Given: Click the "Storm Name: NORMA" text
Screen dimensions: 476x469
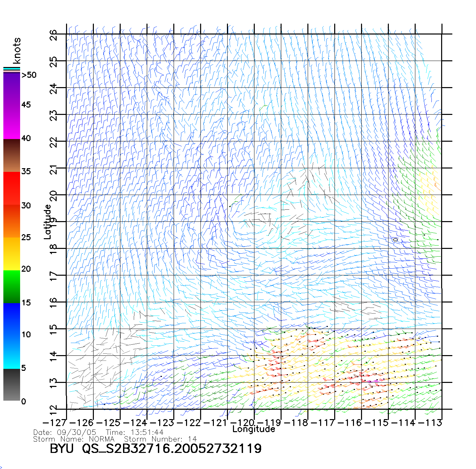Looking at the screenshot, I should [74, 439].
